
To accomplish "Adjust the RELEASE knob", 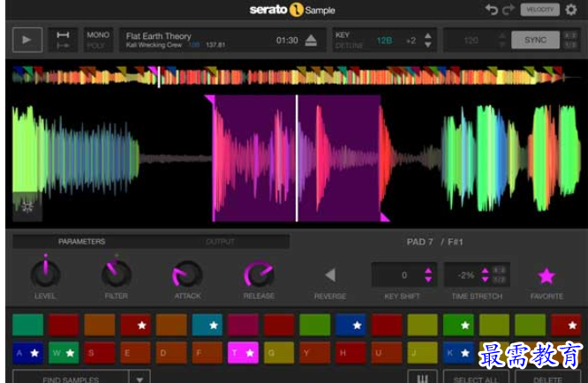I will pos(259,274).
